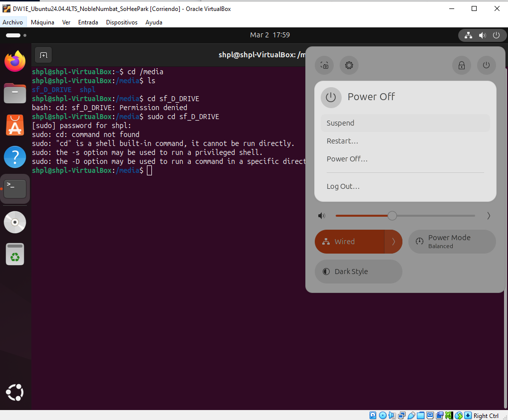This screenshot has width=508, height=420.
Task: Click the terminal input prompt cursor
Action: (x=149, y=170)
